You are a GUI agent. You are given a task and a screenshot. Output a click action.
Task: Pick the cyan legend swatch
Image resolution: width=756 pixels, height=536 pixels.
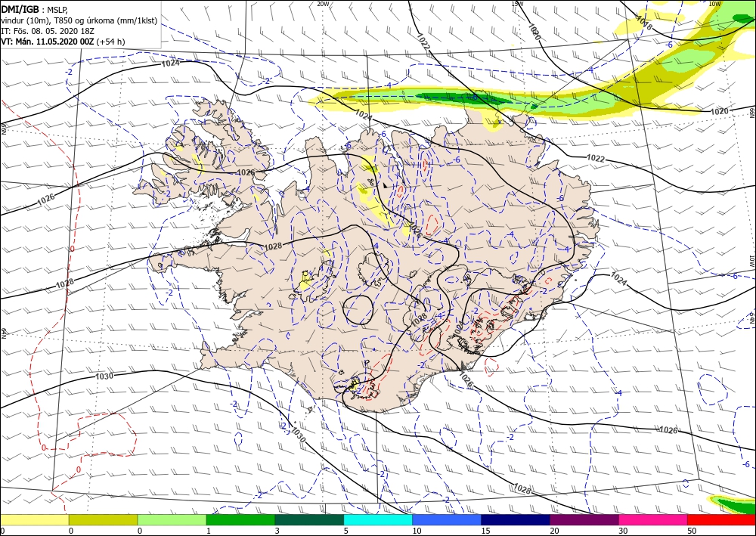click(378, 520)
